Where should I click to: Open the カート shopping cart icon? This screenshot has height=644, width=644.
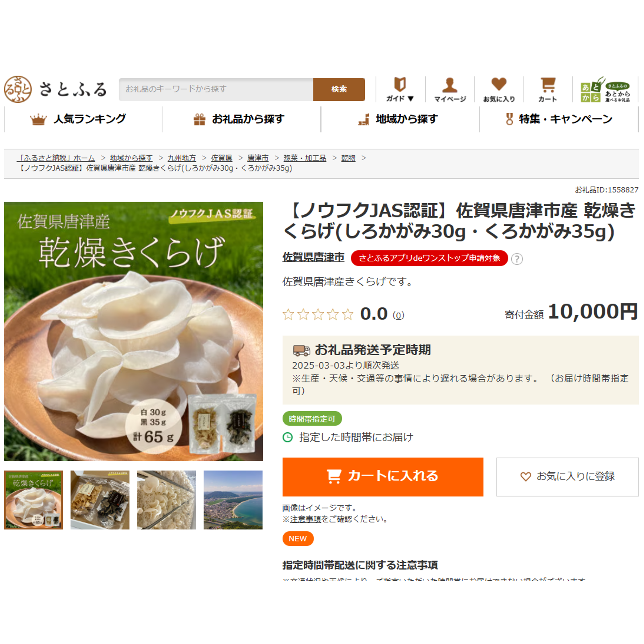click(548, 89)
